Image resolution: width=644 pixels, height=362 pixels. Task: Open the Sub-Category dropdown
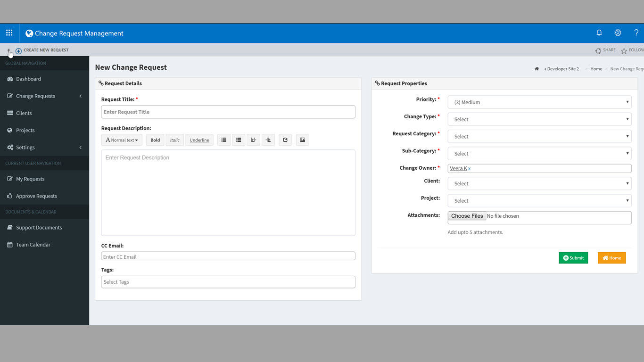[x=539, y=154]
